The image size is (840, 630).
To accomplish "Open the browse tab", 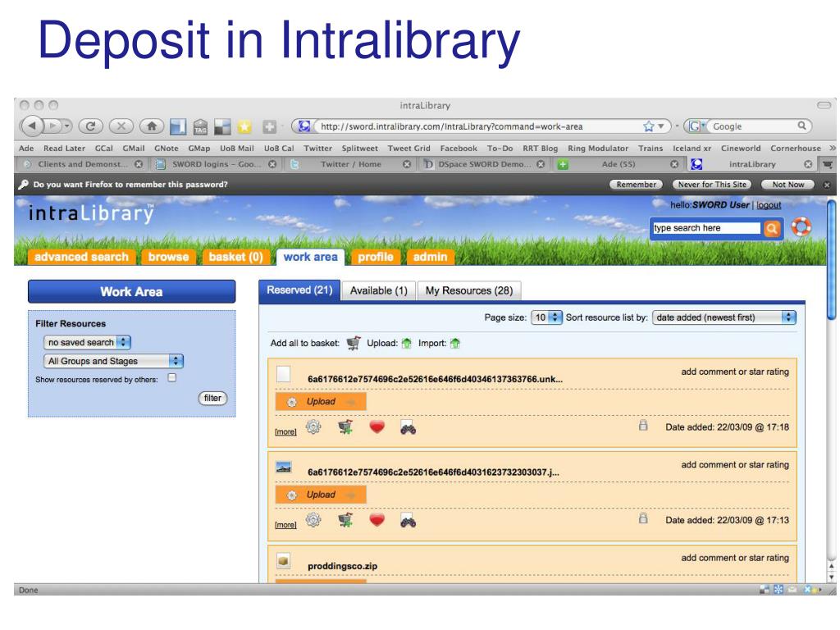I will tap(168, 257).
